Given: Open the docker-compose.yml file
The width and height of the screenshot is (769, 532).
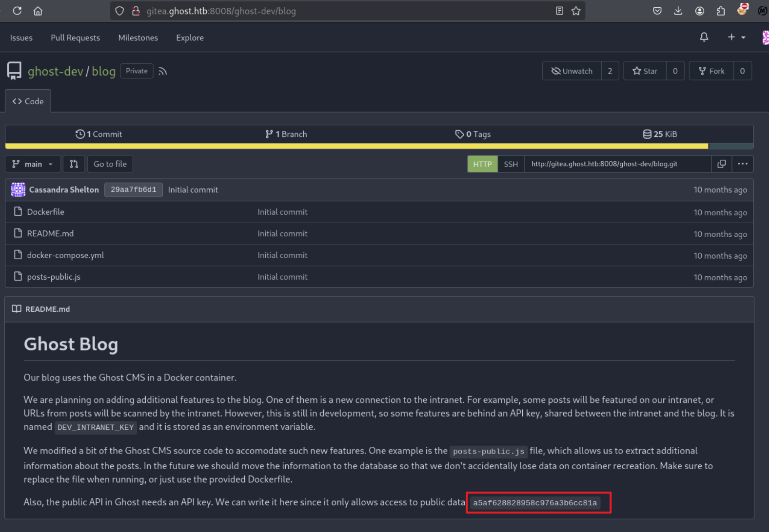Looking at the screenshot, I should point(65,255).
